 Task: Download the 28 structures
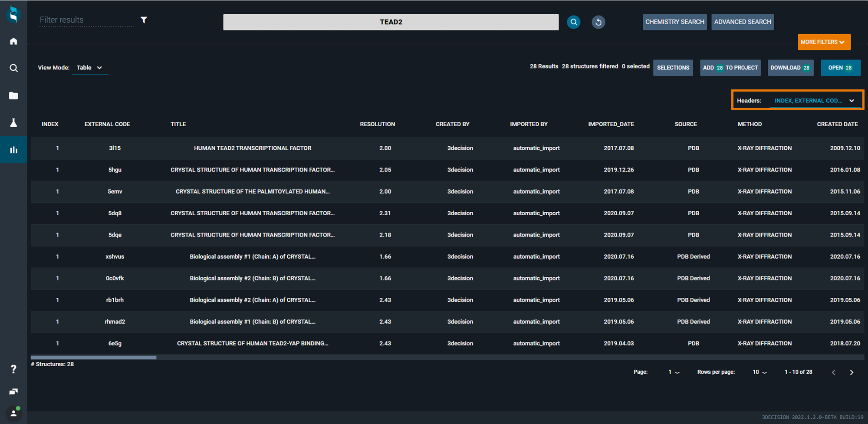coord(790,68)
